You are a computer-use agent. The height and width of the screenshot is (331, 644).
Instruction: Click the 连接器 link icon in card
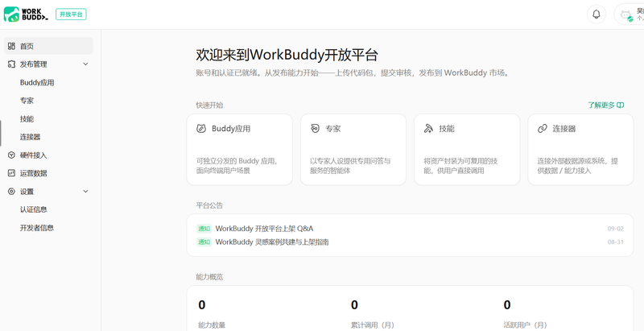542,129
